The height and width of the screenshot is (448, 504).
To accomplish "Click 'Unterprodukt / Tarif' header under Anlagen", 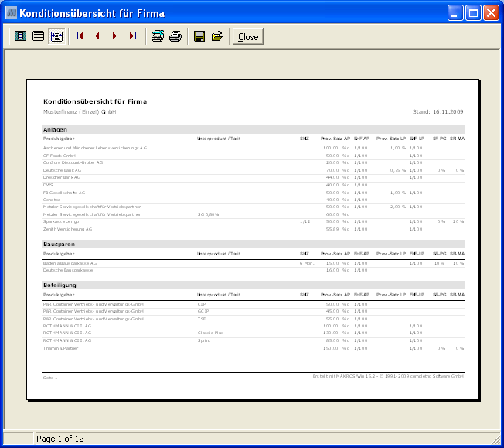I will pyautogui.click(x=219, y=139).
